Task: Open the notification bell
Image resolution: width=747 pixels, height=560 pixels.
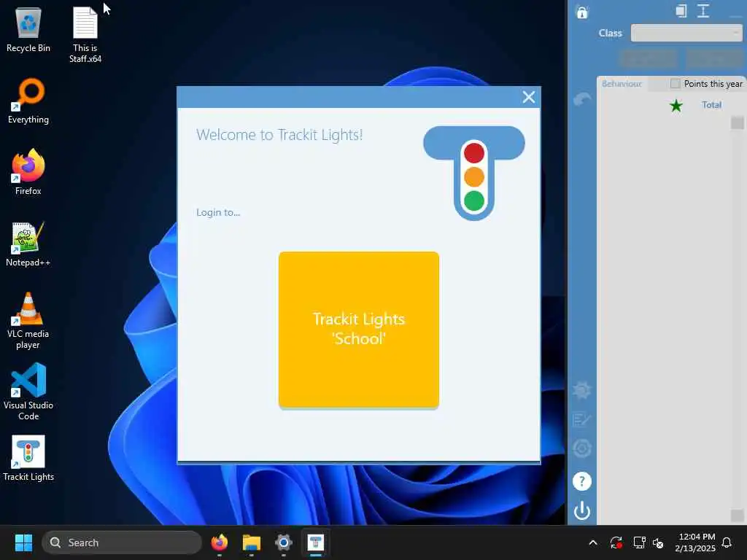Action: [x=727, y=542]
